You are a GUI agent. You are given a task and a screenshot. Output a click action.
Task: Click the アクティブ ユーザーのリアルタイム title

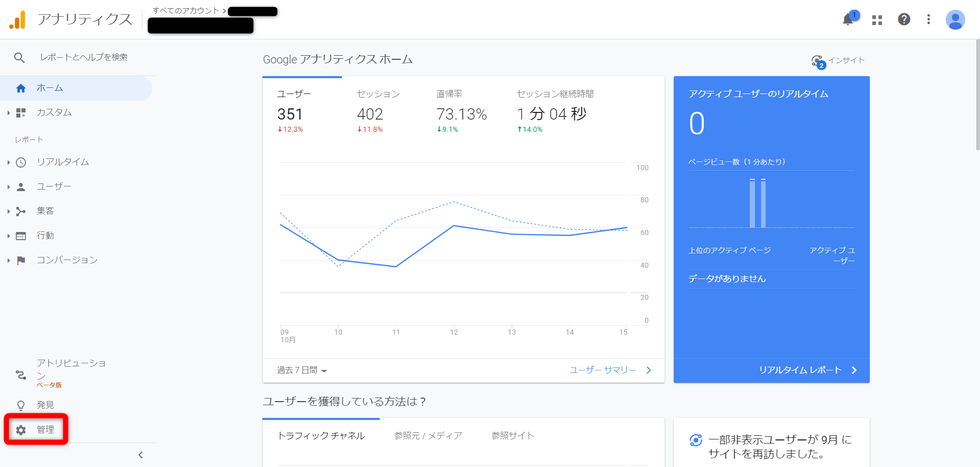pyautogui.click(x=758, y=94)
